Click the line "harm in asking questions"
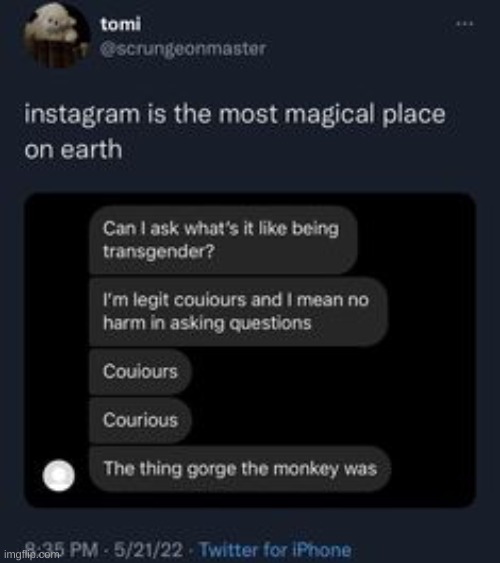This screenshot has width=500, height=563. (207, 324)
